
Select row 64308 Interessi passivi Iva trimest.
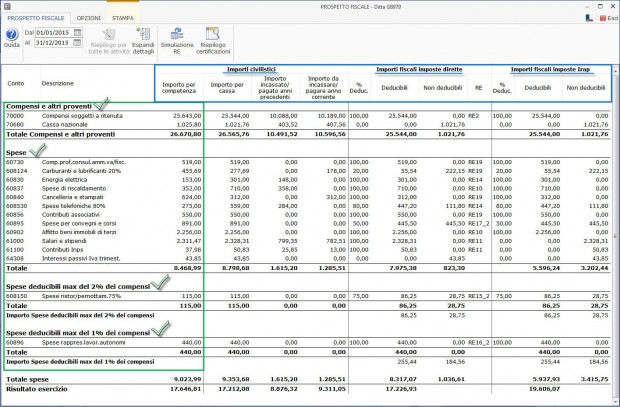(308, 258)
